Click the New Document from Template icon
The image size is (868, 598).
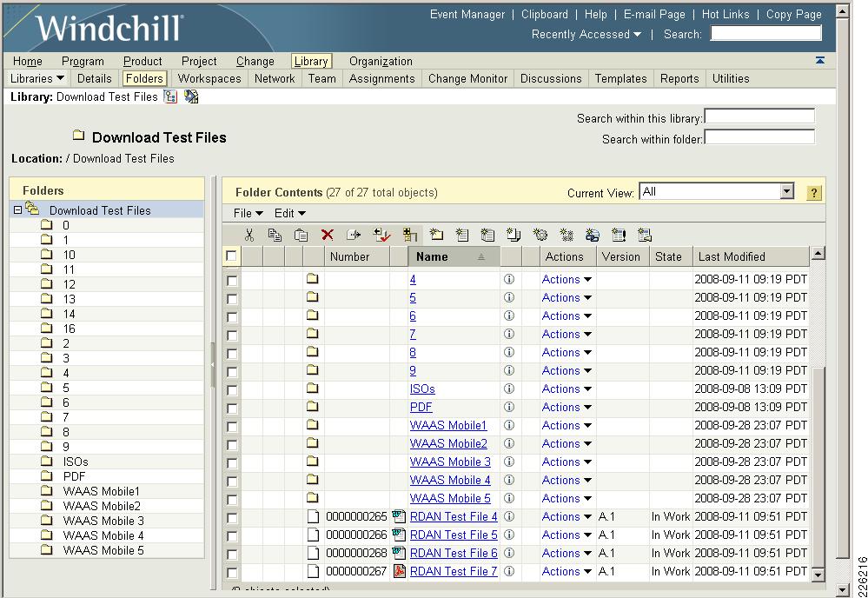click(x=487, y=235)
